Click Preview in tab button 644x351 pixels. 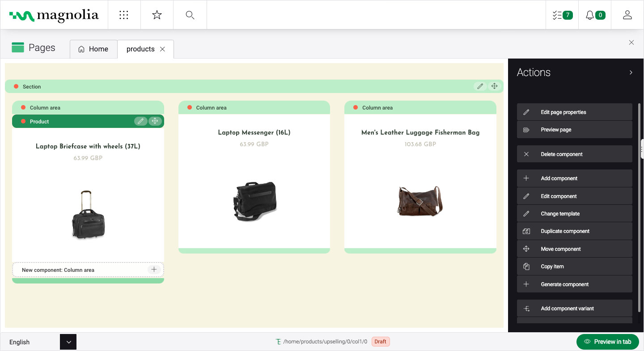click(x=607, y=342)
